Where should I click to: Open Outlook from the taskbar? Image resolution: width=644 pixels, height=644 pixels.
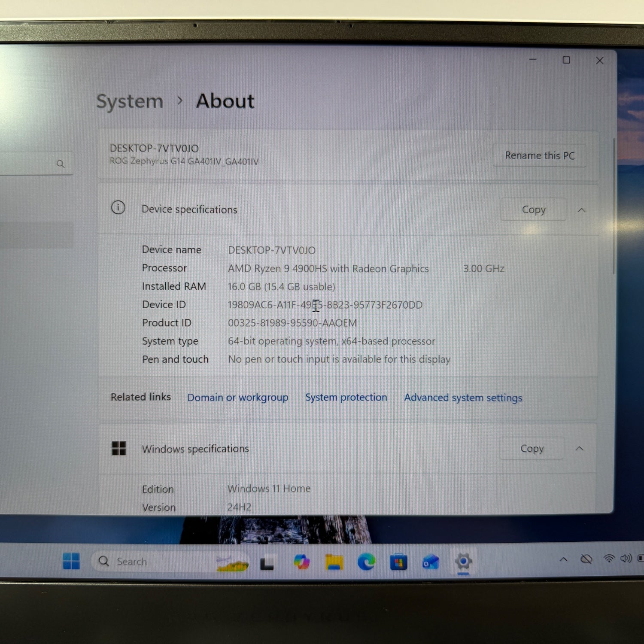(x=431, y=562)
